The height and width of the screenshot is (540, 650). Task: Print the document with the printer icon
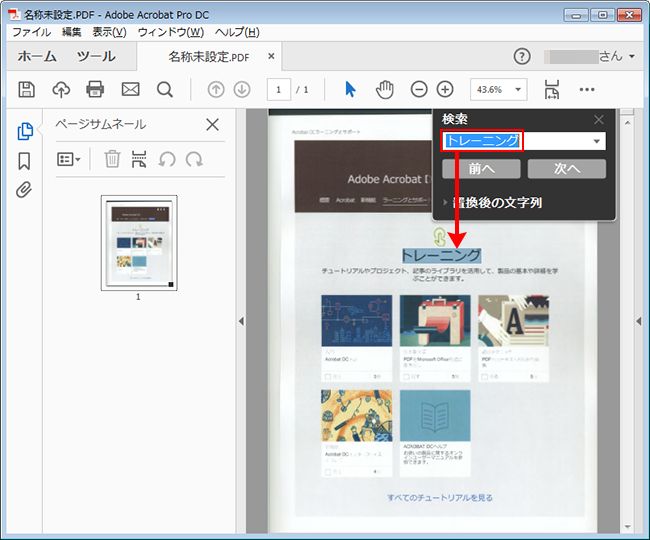click(95, 89)
